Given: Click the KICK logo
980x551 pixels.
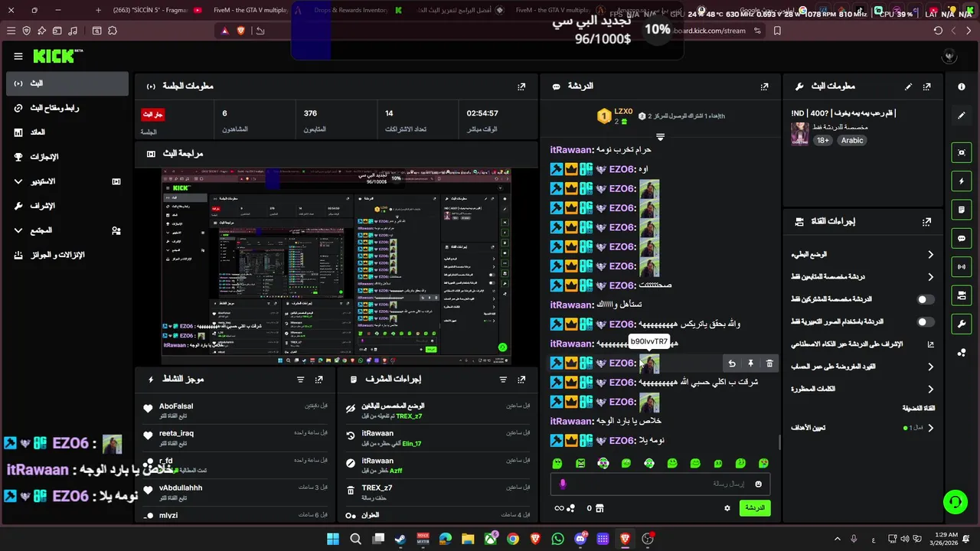Looking at the screenshot, I should coord(54,56).
